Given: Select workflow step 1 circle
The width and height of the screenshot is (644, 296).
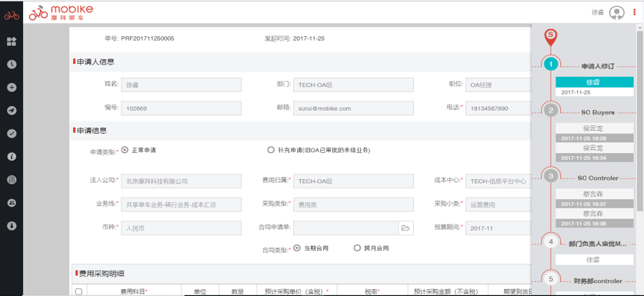Looking at the screenshot, I should point(551,64).
